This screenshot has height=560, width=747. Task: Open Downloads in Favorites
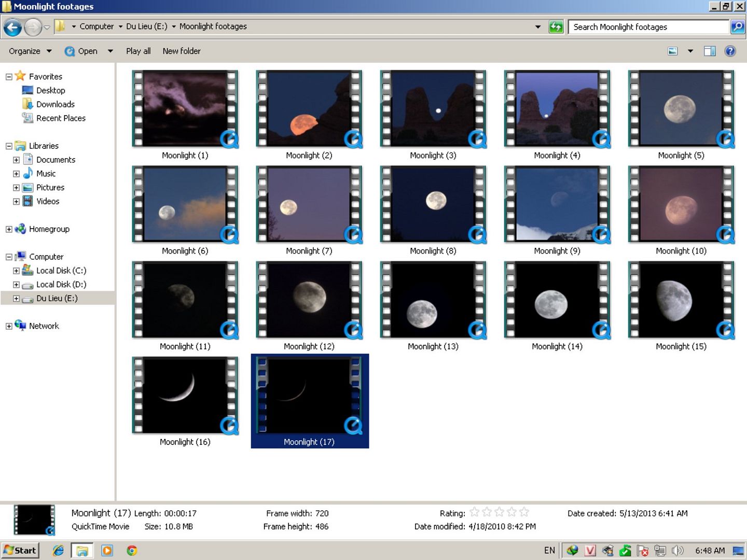[x=55, y=104]
